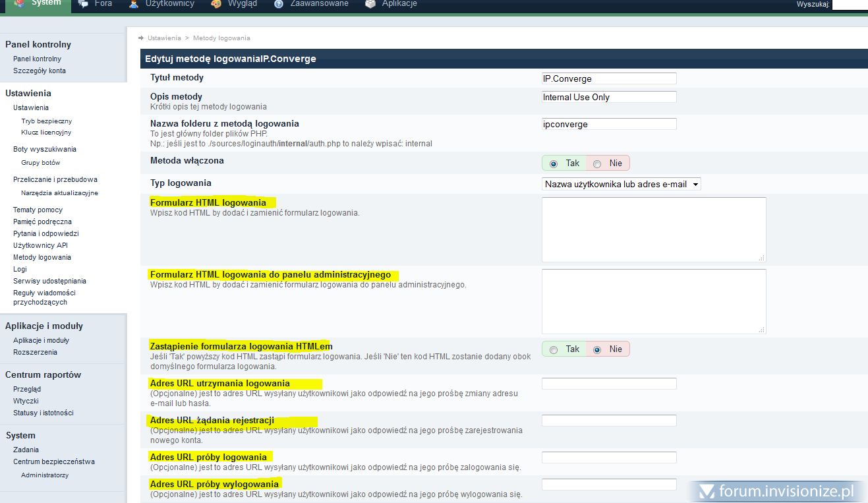Click the 'Ustawienia' breadcrumb link
The image size is (868, 503).
(x=164, y=38)
